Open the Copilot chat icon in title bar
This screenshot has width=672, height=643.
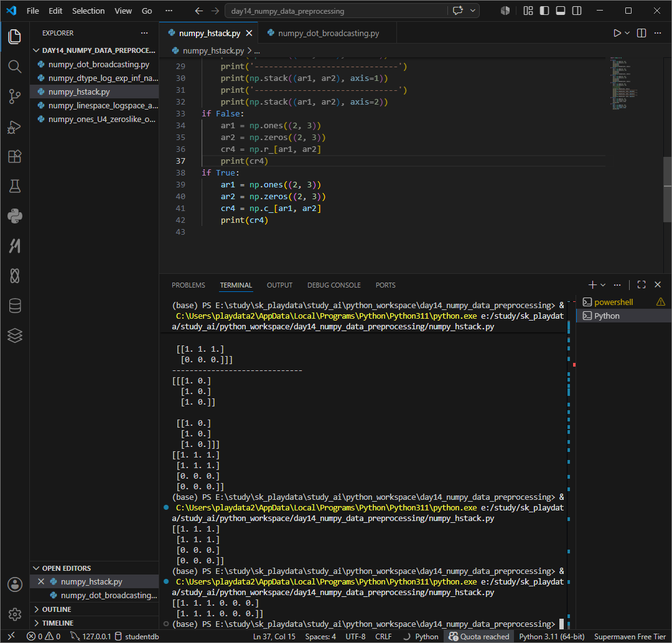point(458,11)
